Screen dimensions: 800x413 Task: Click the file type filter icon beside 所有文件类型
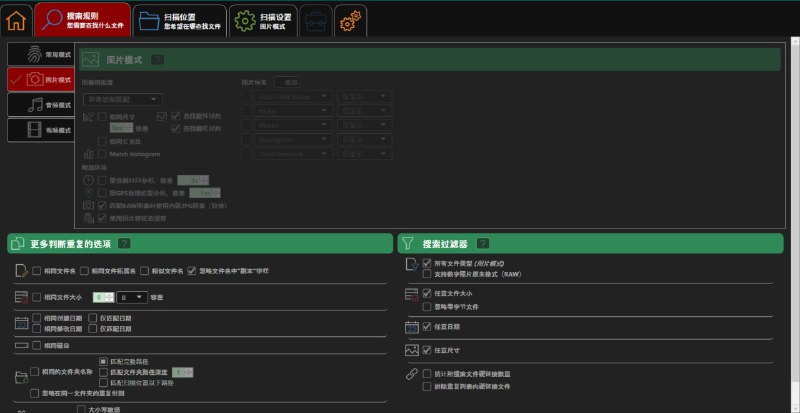[x=412, y=264]
